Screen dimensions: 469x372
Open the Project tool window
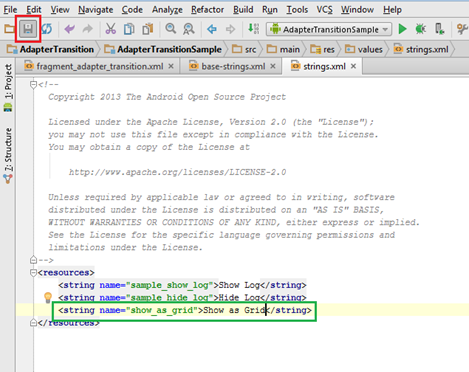(x=8, y=81)
